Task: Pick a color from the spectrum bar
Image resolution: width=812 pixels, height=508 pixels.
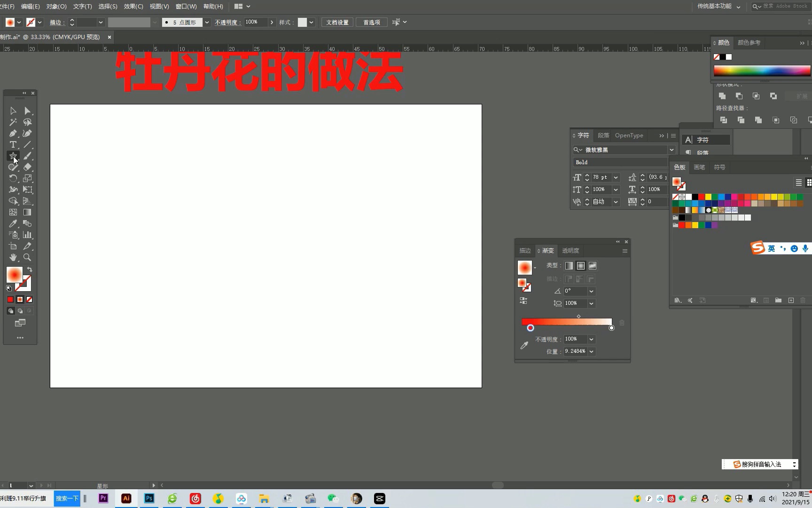Action: (x=762, y=71)
